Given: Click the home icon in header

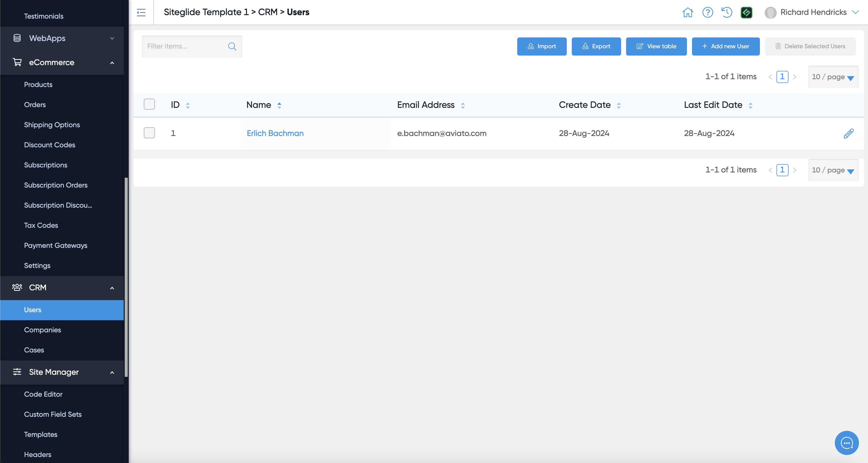Looking at the screenshot, I should point(687,13).
